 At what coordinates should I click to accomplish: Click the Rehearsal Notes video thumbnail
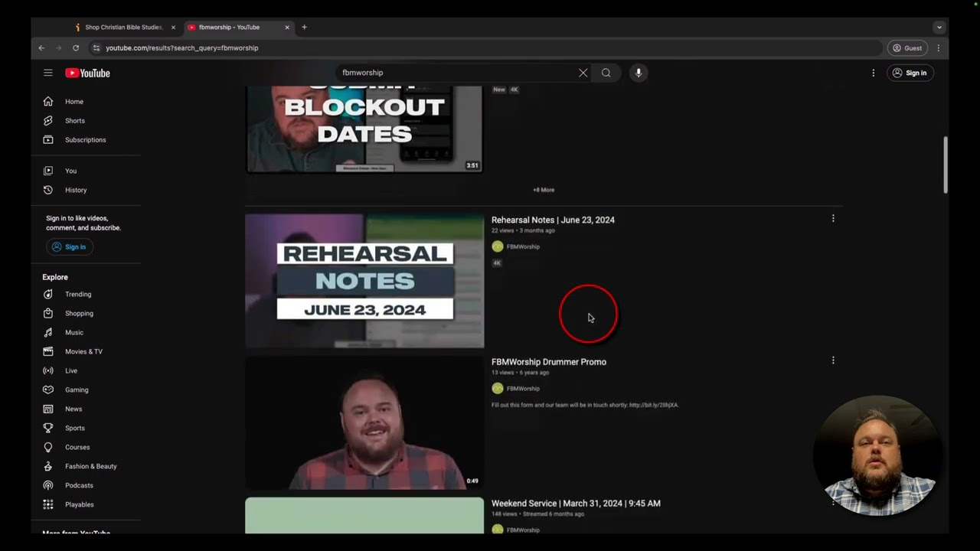click(x=364, y=281)
